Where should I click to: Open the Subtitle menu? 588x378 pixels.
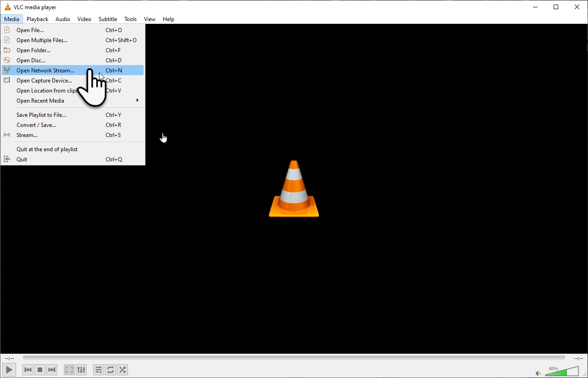click(108, 19)
